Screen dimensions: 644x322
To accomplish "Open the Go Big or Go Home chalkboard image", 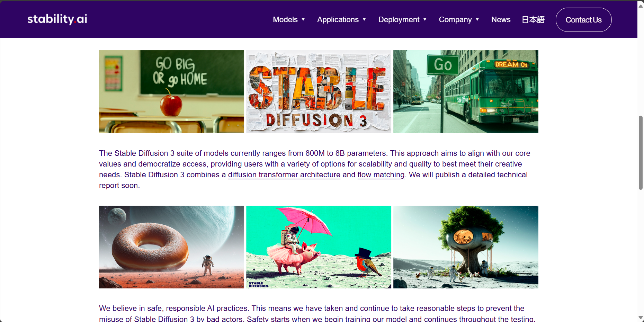I will (171, 91).
